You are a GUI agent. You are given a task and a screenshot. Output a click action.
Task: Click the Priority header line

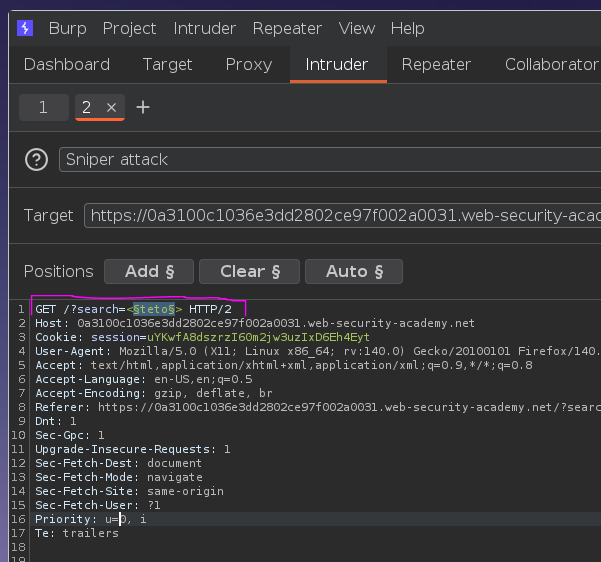point(90,519)
